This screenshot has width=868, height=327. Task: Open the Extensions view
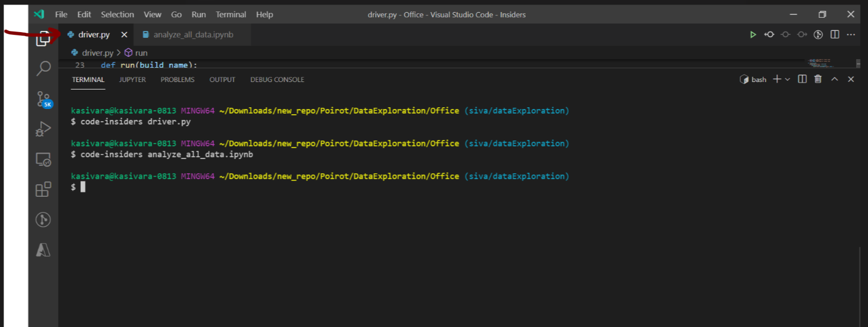click(44, 189)
